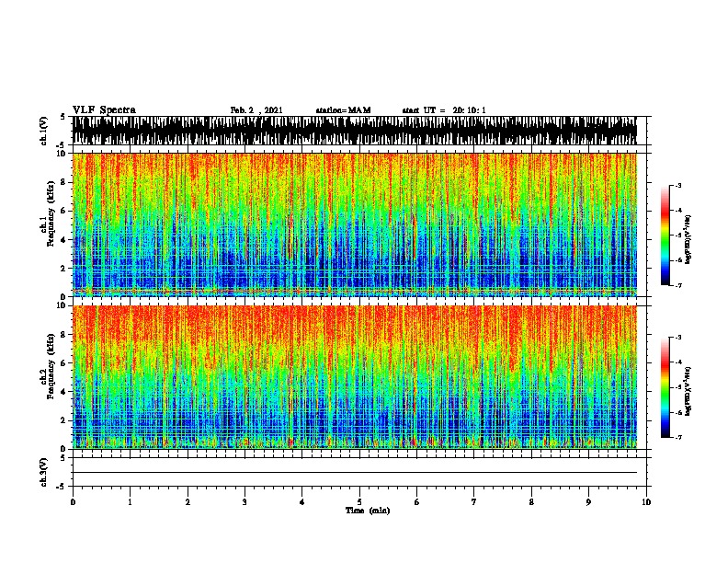Viewport: 728px width, 563px height.
Task: Click the ch.1(V) waveform axis label
Action: pos(43,131)
